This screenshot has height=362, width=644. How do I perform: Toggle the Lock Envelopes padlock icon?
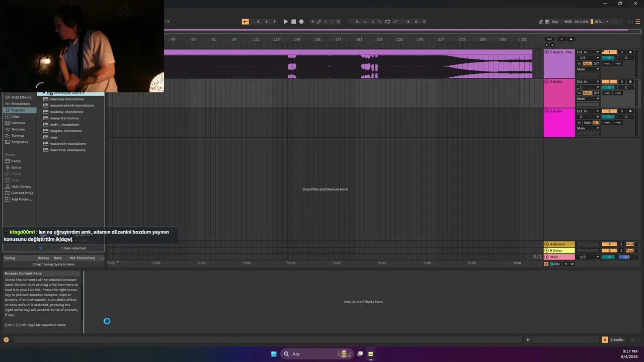pyautogui.click(x=571, y=39)
